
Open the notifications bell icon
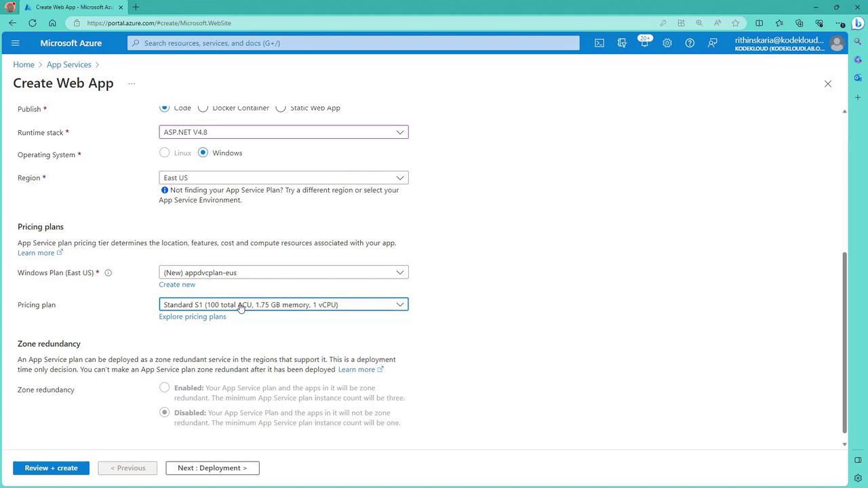click(644, 43)
